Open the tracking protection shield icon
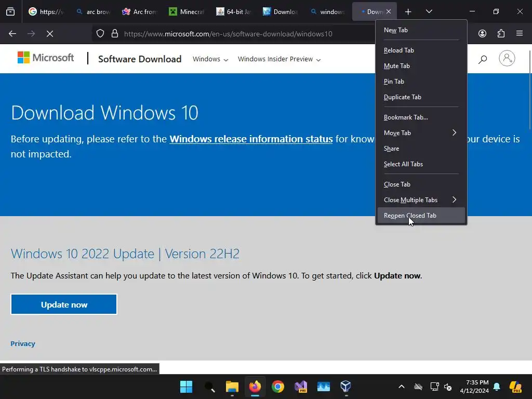Screen dimensions: 532x399 pyautogui.click(x=100, y=34)
